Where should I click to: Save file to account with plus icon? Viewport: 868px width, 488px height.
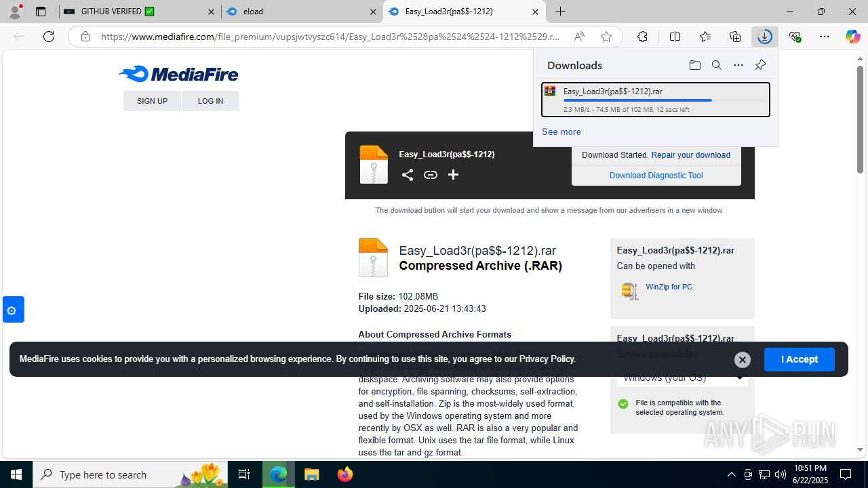click(453, 175)
